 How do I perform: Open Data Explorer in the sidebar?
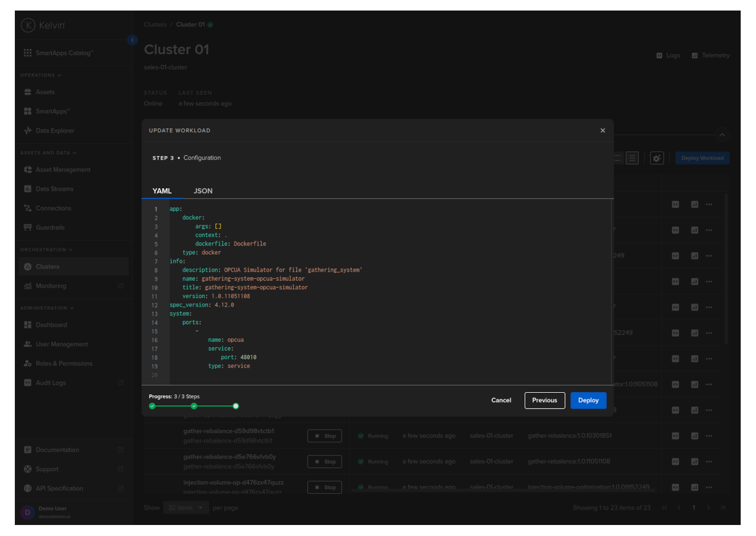[x=55, y=131]
